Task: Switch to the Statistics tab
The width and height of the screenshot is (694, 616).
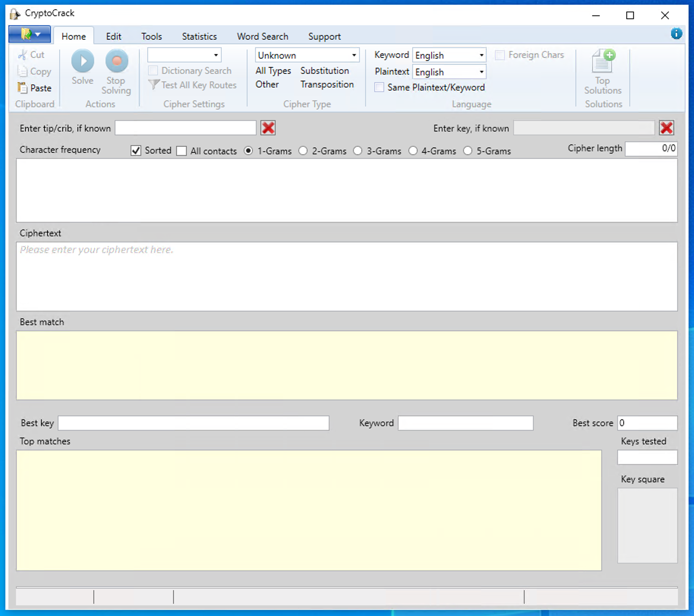Action: pos(199,36)
